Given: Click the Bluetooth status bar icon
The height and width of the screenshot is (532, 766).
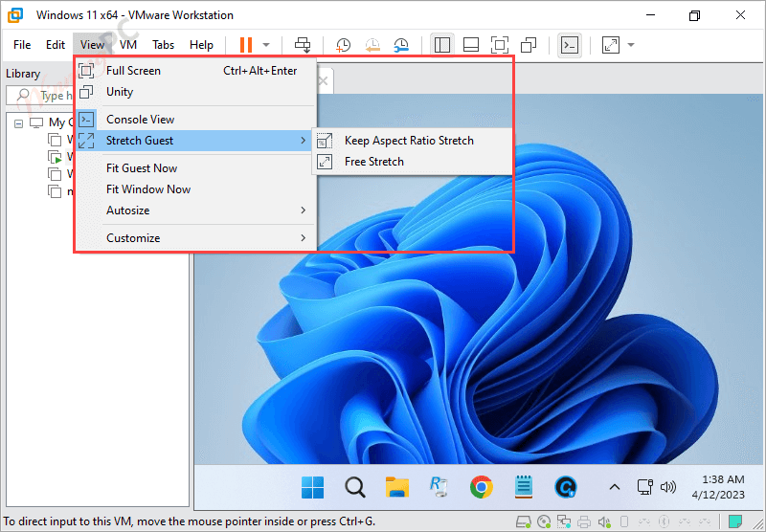Looking at the screenshot, I should [x=664, y=521].
